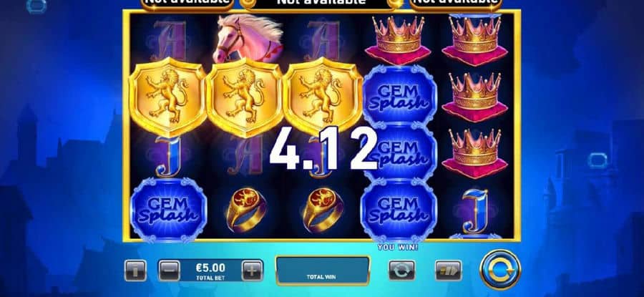Click the 4.12 win amount text
This screenshot has height=297, width=644.
click(323, 148)
